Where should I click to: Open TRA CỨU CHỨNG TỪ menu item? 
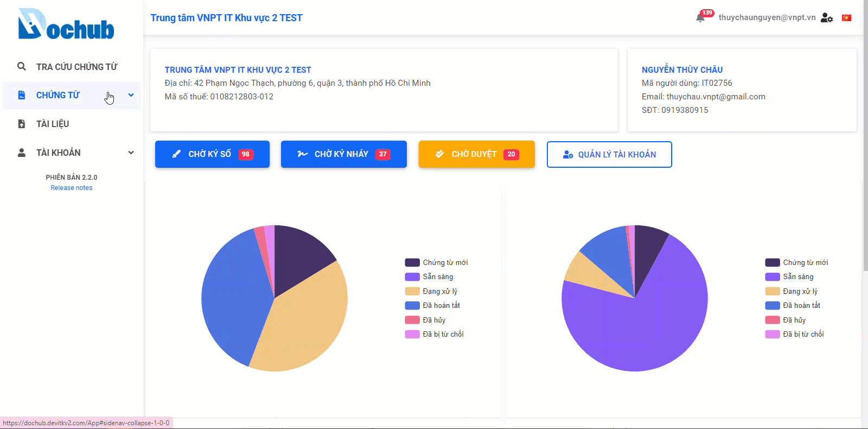[72, 67]
